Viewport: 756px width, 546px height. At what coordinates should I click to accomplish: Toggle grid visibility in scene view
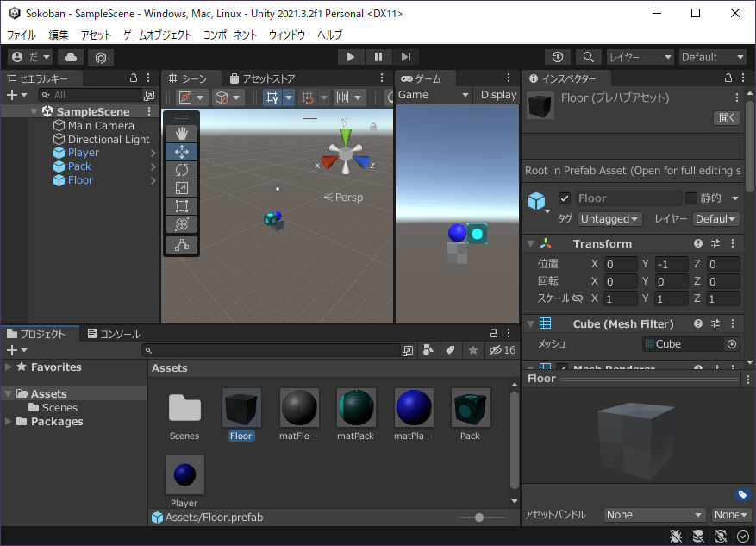coord(272,97)
